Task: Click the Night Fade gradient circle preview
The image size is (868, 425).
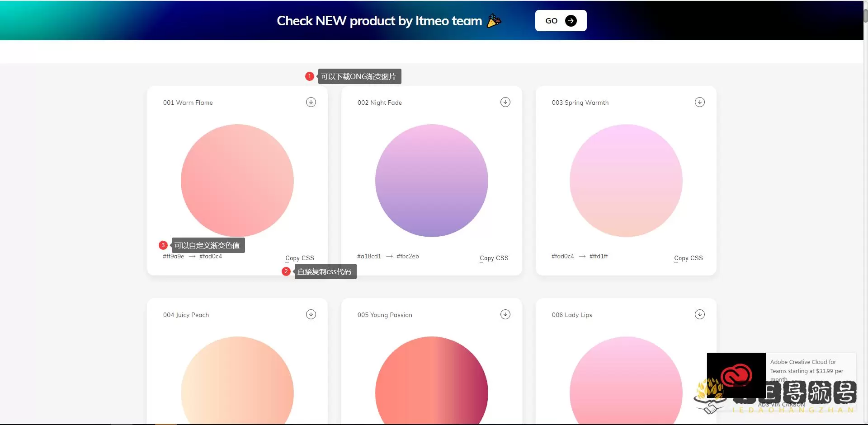Action: pyautogui.click(x=431, y=181)
